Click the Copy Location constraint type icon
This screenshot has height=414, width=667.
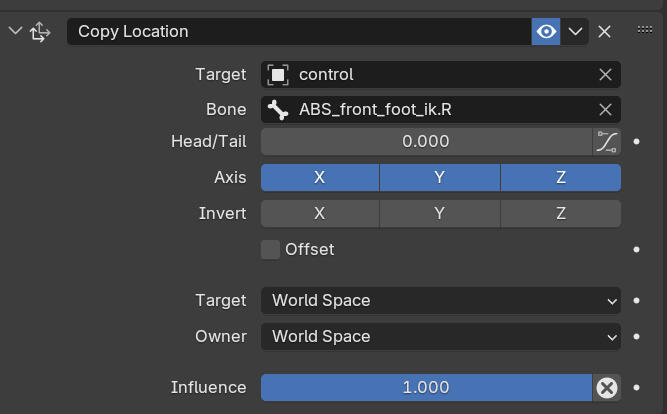(x=40, y=32)
